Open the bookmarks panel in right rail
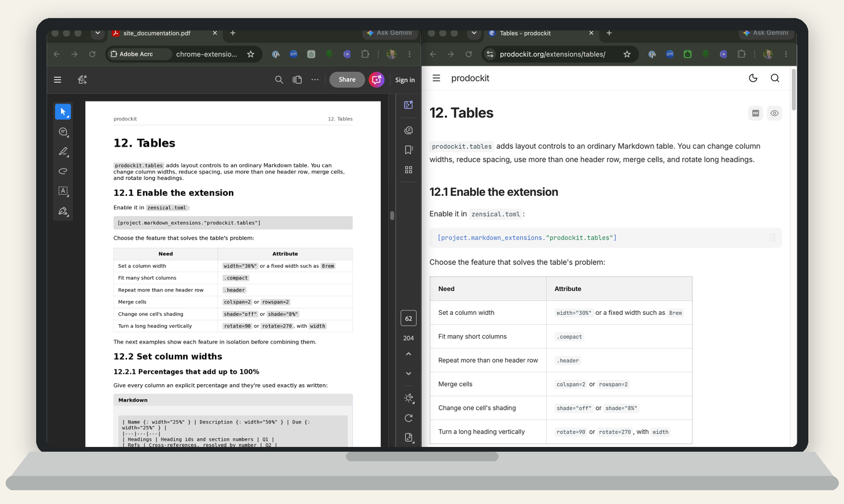 click(408, 150)
